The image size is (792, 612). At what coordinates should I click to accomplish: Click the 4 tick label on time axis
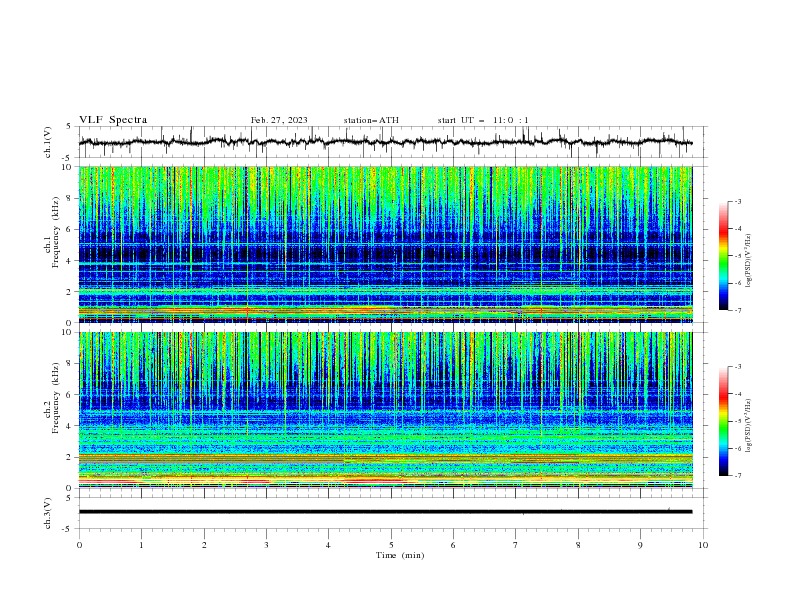tap(328, 545)
